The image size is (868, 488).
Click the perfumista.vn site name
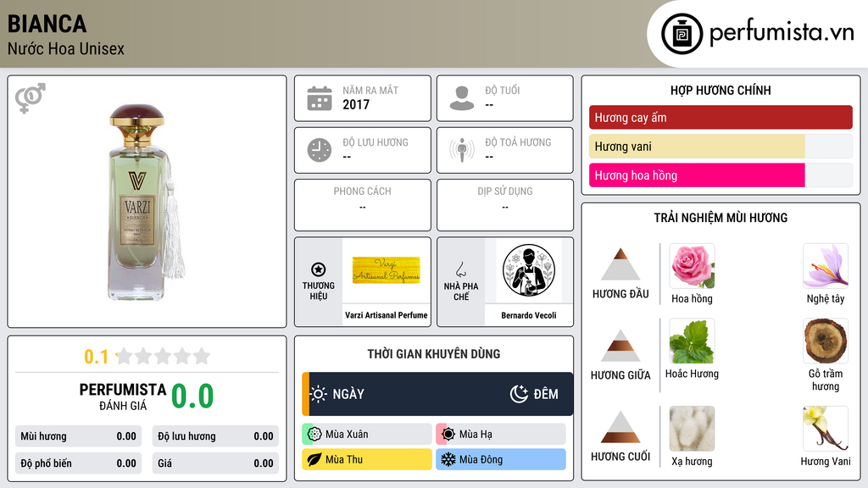point(781,32)
